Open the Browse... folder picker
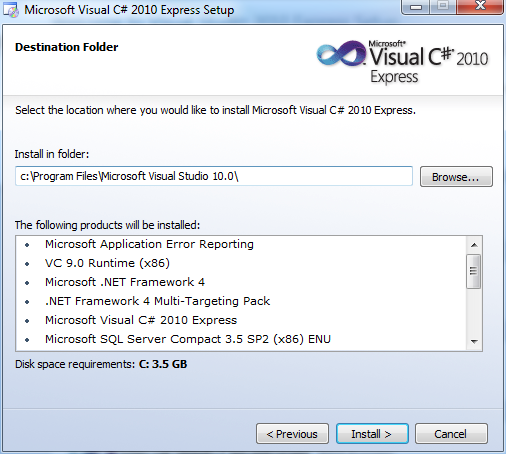 456,177
